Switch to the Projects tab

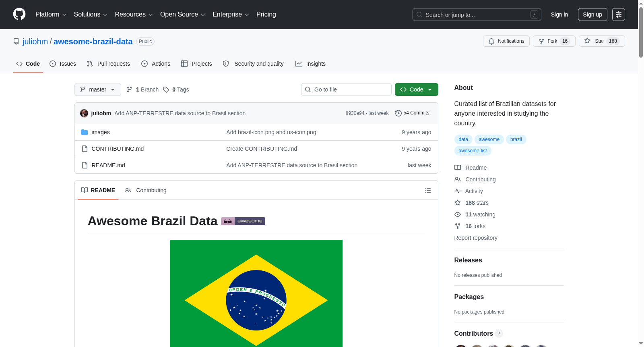[196, 64]
